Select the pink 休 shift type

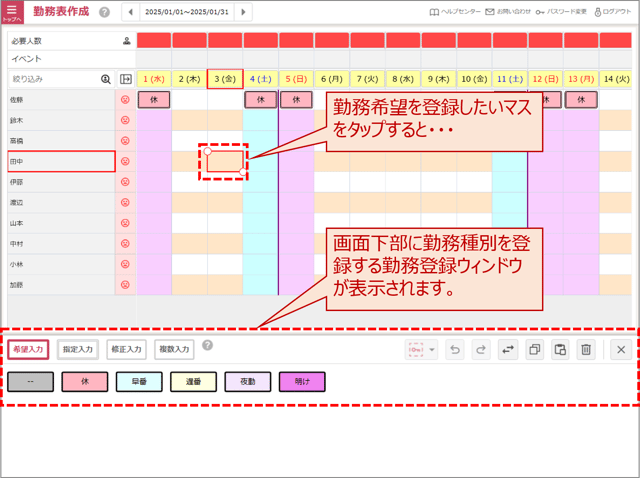85,382
